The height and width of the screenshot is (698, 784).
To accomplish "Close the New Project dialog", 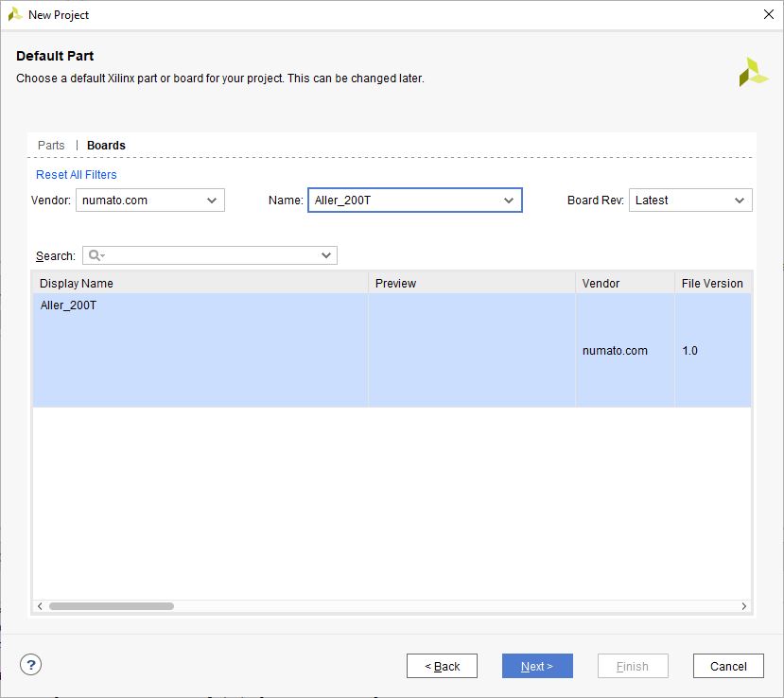I will (x=767, y=14).
